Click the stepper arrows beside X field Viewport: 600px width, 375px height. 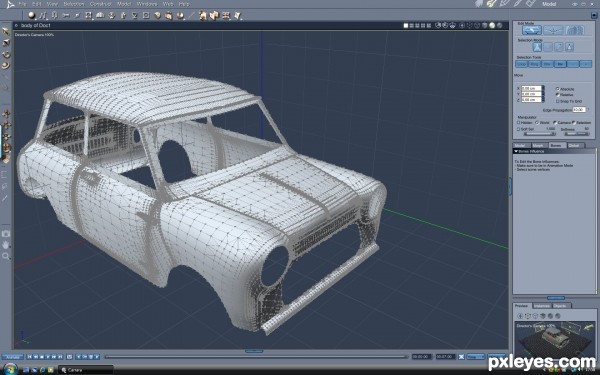tap(543, 88)
